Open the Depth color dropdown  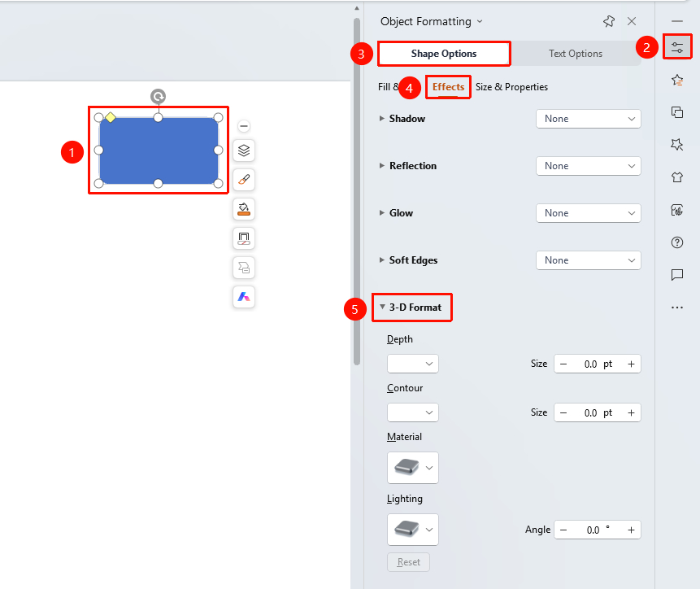413,364
